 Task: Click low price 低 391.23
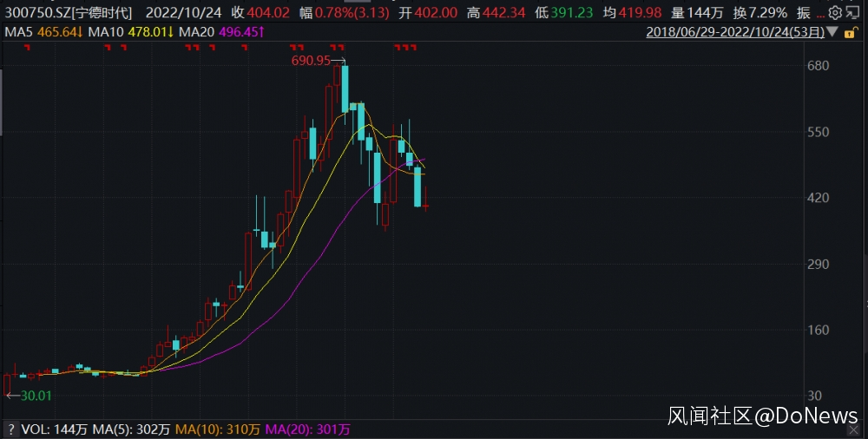click(x=563, y=13)
